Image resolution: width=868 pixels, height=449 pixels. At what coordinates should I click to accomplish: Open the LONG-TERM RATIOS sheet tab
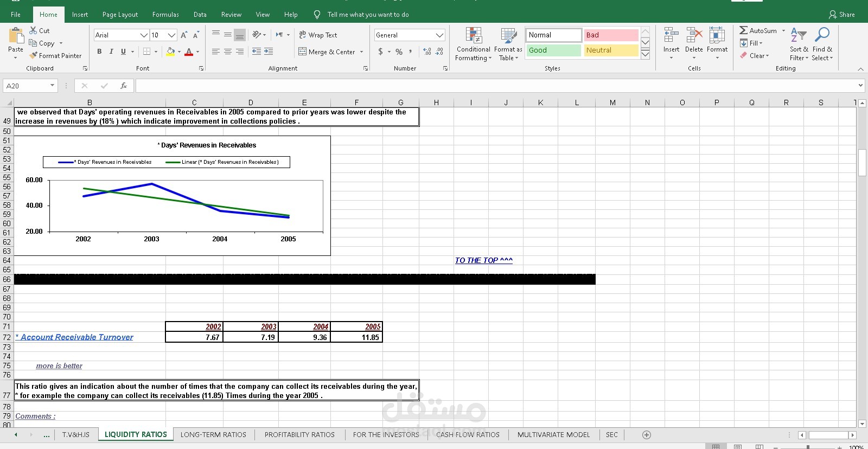pyautogui.click(x=213, y=435)
